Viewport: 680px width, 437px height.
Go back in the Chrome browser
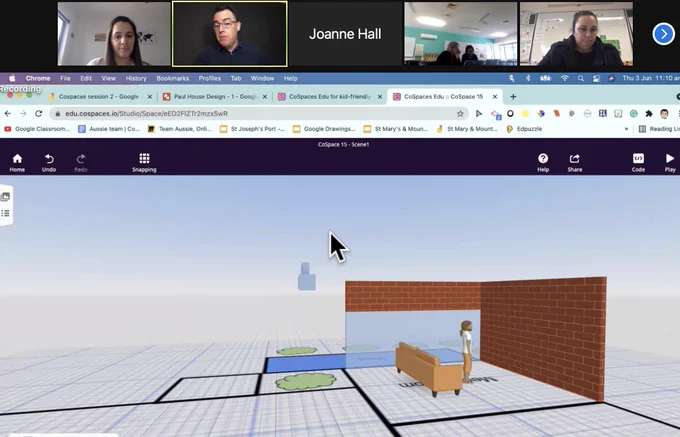click(x=8, y=114)
